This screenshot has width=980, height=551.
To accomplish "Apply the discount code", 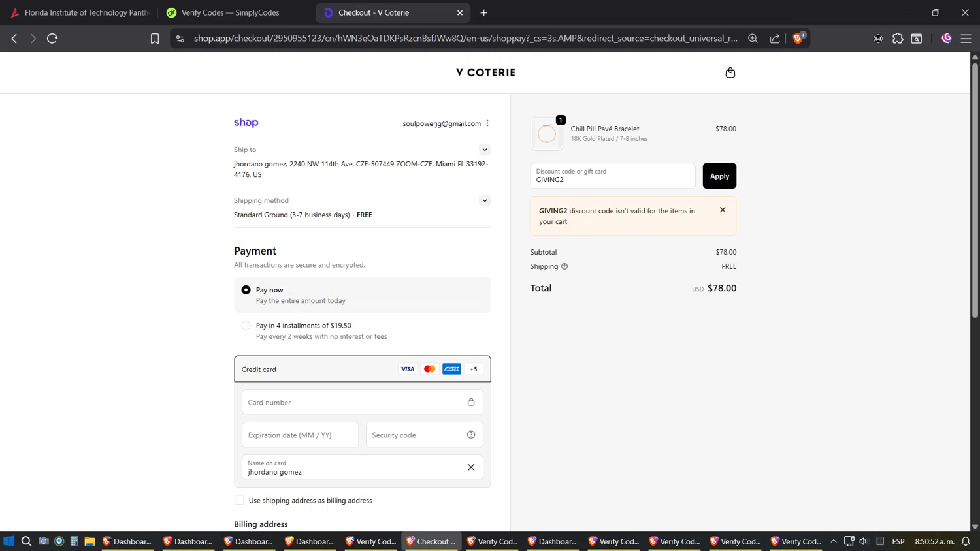I will coord(719,176).
